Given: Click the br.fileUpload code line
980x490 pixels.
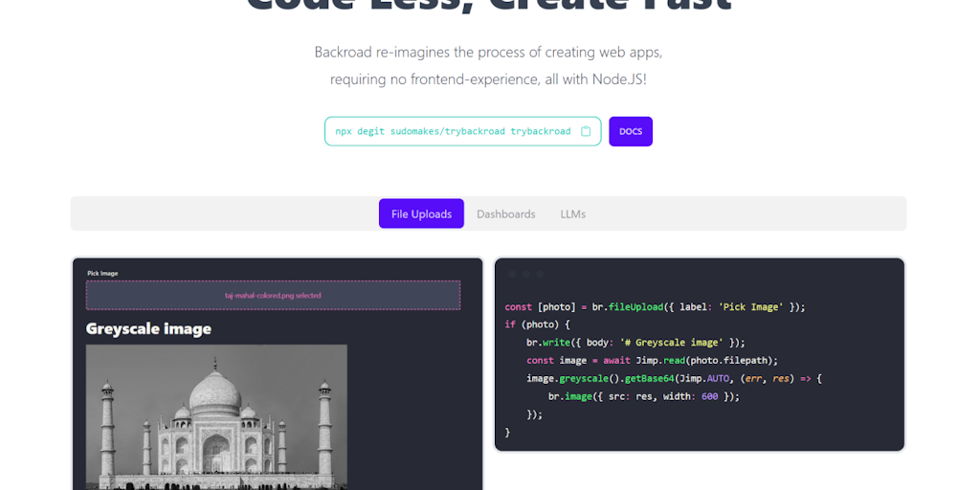Looking at the screenshot, I should click(655, 306).
